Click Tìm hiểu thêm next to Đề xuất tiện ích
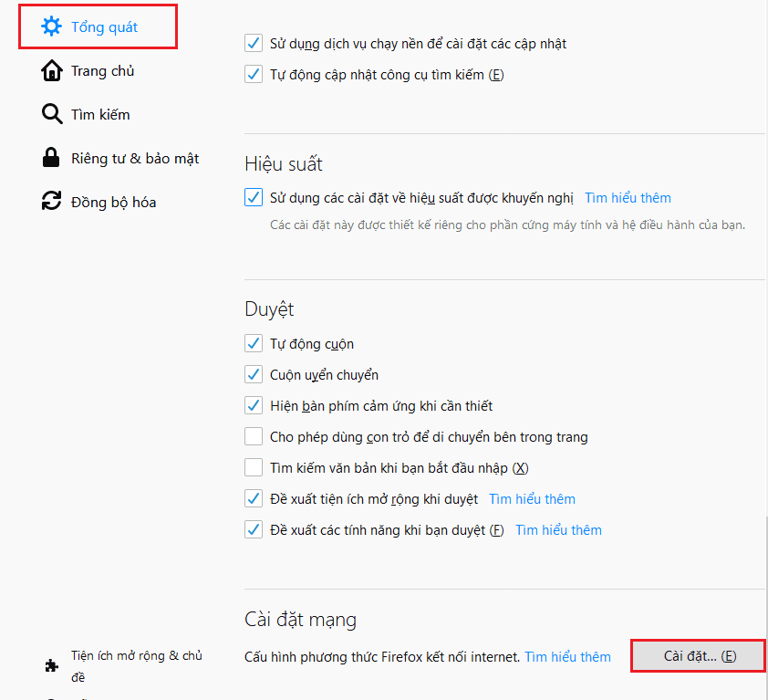The image size is (768, 700). [532, 499]
